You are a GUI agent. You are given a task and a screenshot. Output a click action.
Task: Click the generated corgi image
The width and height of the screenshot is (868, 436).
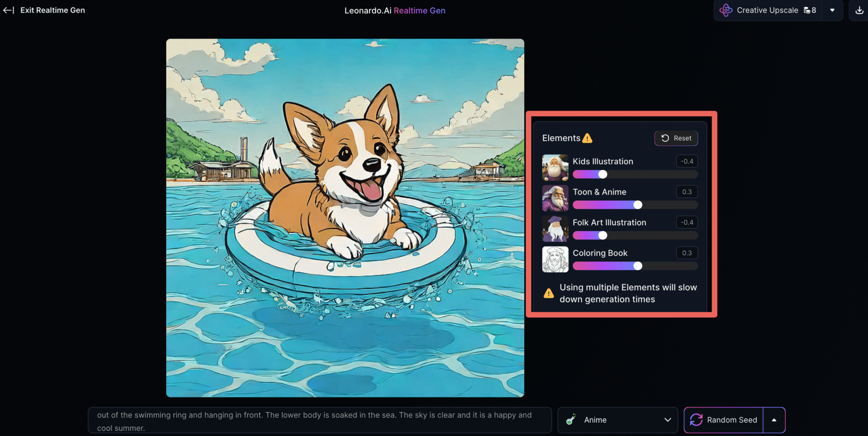[345, 218]
